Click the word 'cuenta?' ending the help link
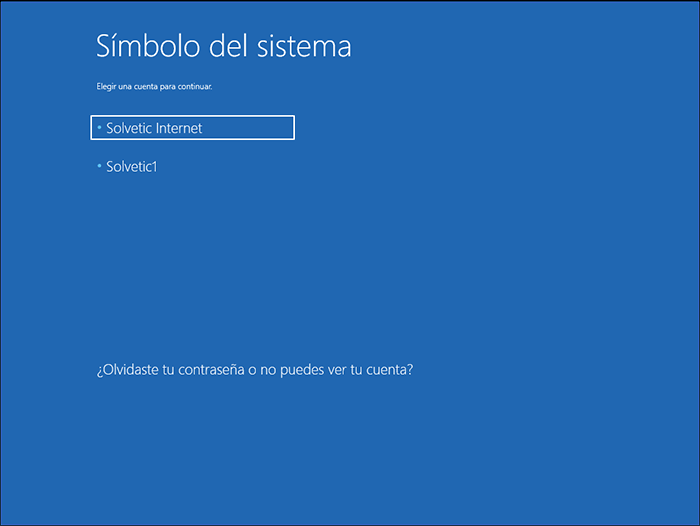700x526 pixels. [x=389, y=370]
